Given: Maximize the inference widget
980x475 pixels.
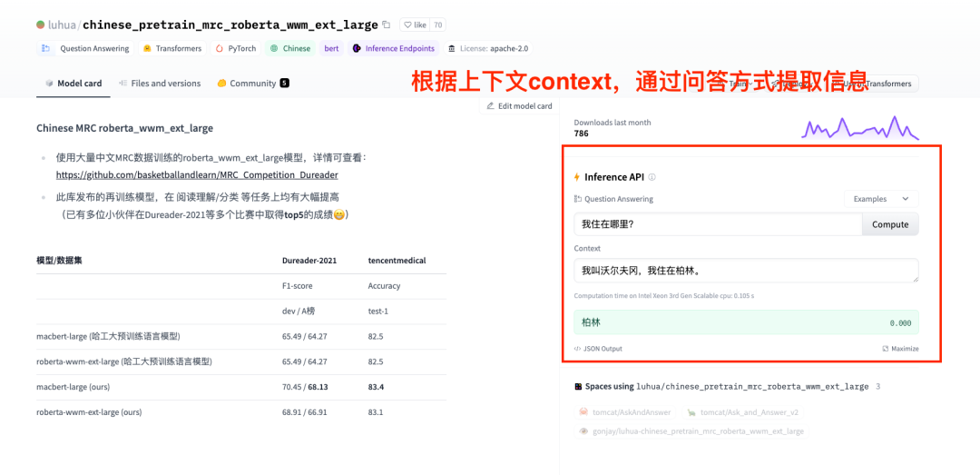Looking at the screenshot, I should coord(901,349).
